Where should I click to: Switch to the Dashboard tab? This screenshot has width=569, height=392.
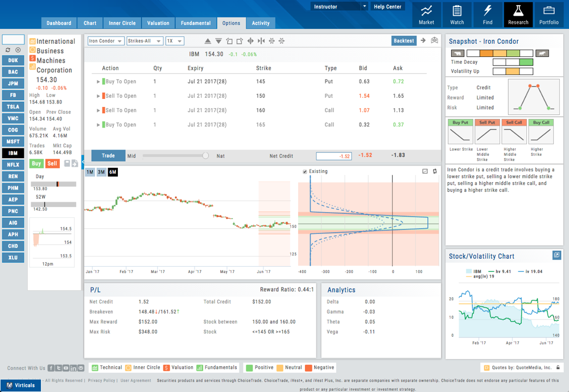click(59, 23)
